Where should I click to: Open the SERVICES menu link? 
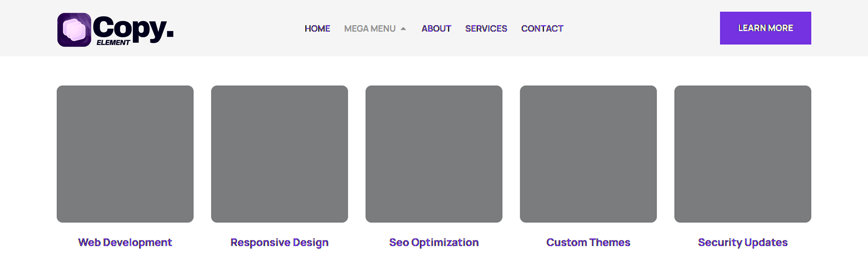(x=486, y=29)
